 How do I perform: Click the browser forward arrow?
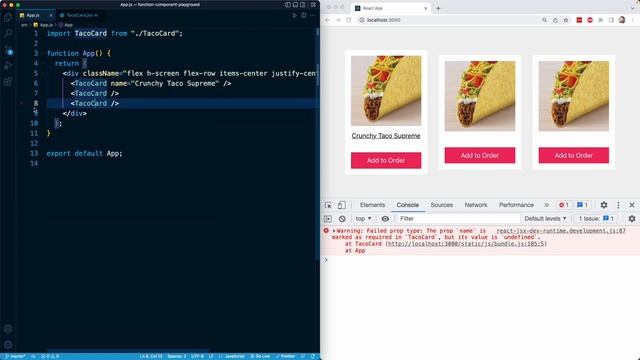point(338,20)
